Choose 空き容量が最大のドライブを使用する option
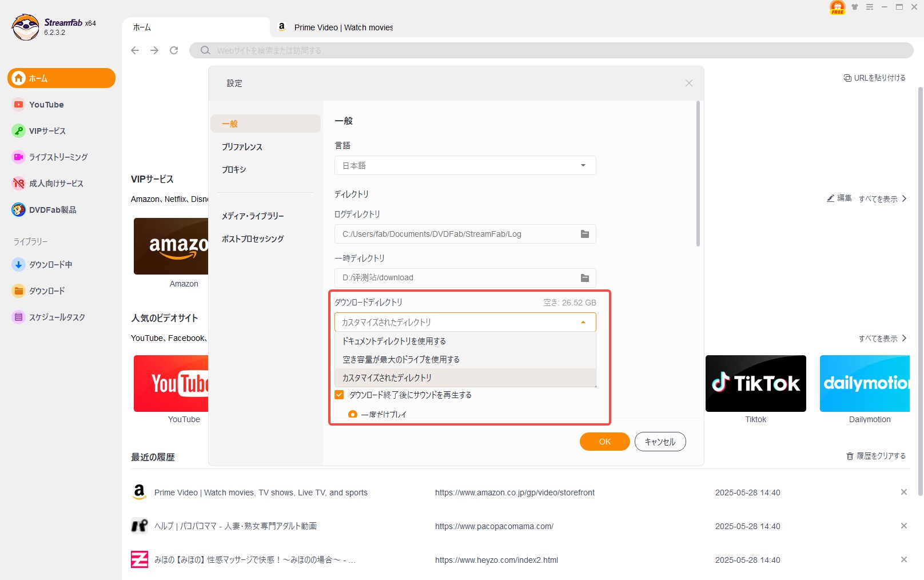 (x=465, y=359)
